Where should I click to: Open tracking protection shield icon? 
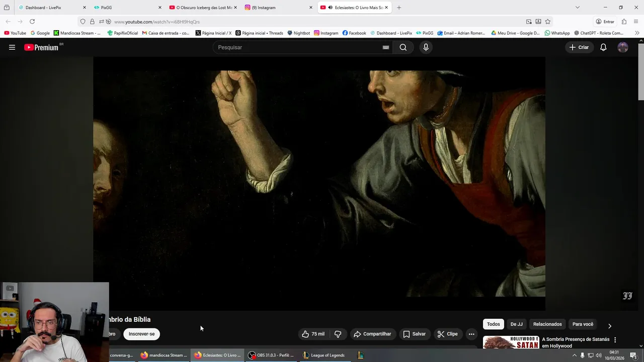coord(83,22)
